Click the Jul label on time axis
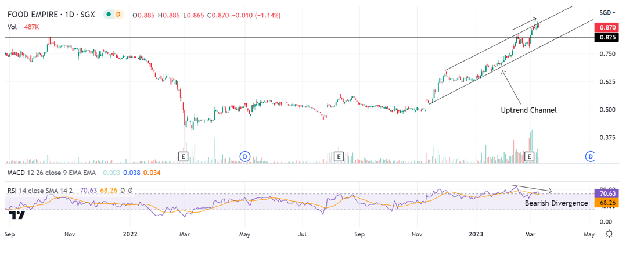This screenshot has width=644, height=255. [x=303, y=234]
